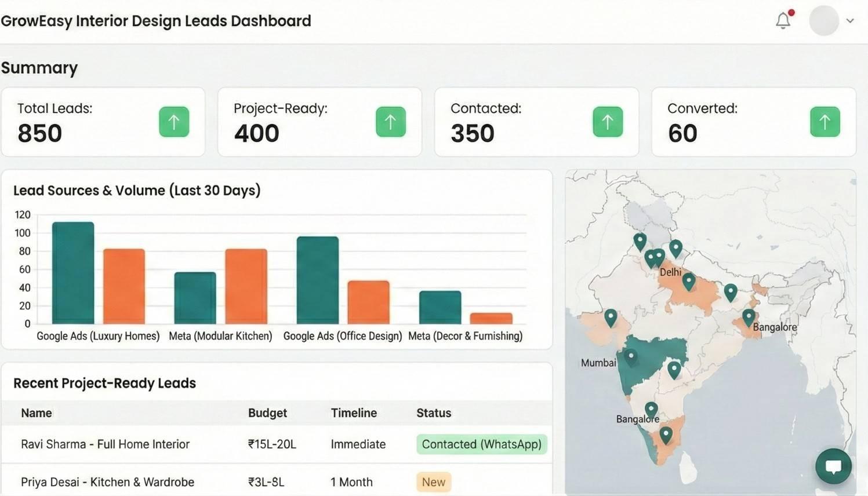The height and width of the screenshot is (496, 868).
Task: Open the profile account dropdown chevron
Action: coord(850,20)
